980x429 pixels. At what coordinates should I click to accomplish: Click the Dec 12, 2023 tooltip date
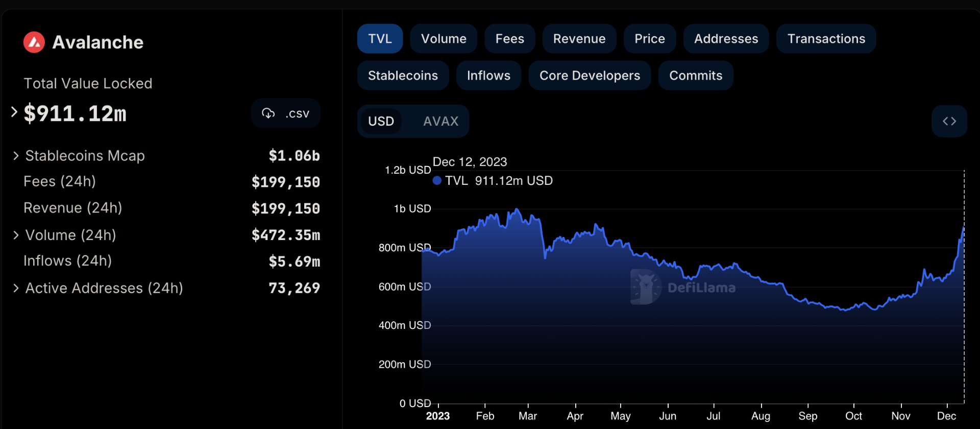(470, 162)
